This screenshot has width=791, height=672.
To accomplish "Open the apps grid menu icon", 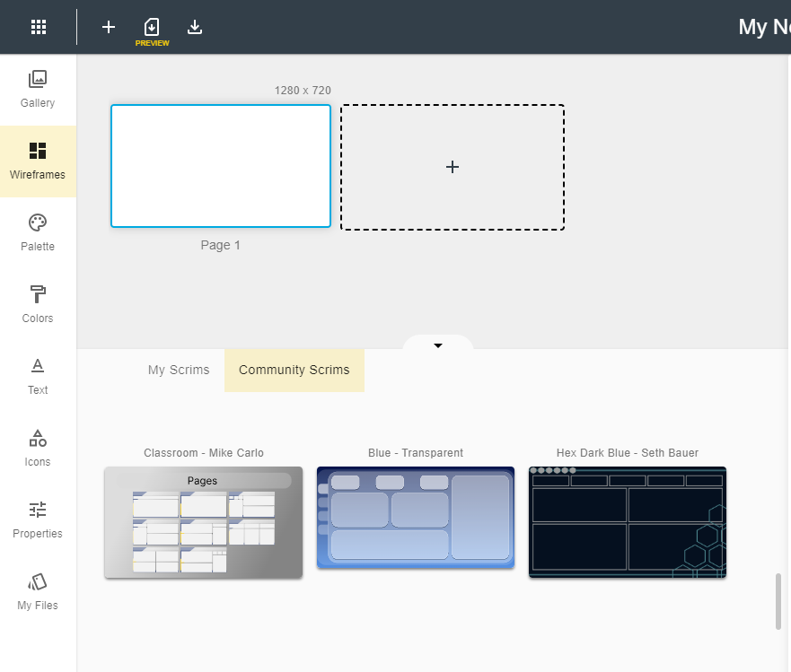I will pos(39,27).
